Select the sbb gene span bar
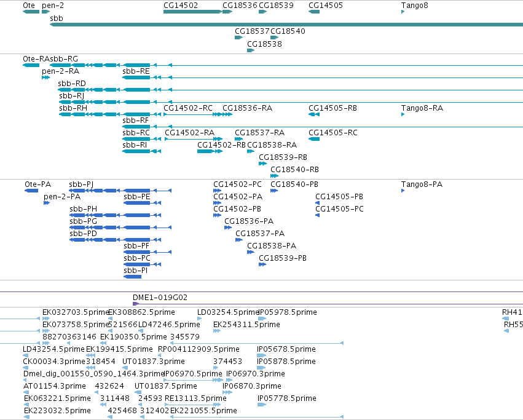The width and height of the screenshot is (523, 420). (x=286, y=25)
